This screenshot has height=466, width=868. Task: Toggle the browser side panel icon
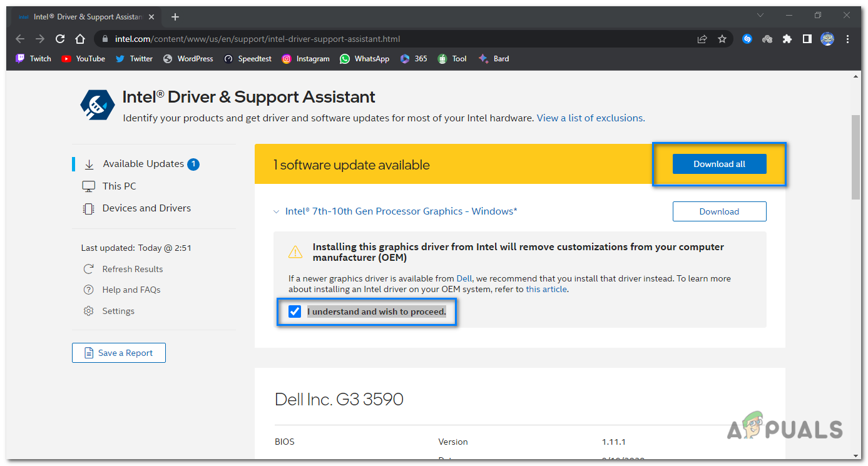807,39
